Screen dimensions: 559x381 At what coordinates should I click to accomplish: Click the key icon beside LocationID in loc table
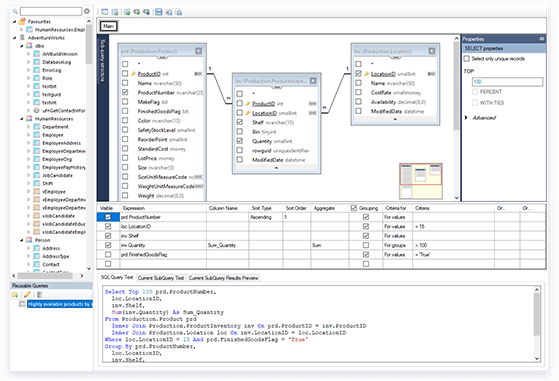click(x=366, y=74)
